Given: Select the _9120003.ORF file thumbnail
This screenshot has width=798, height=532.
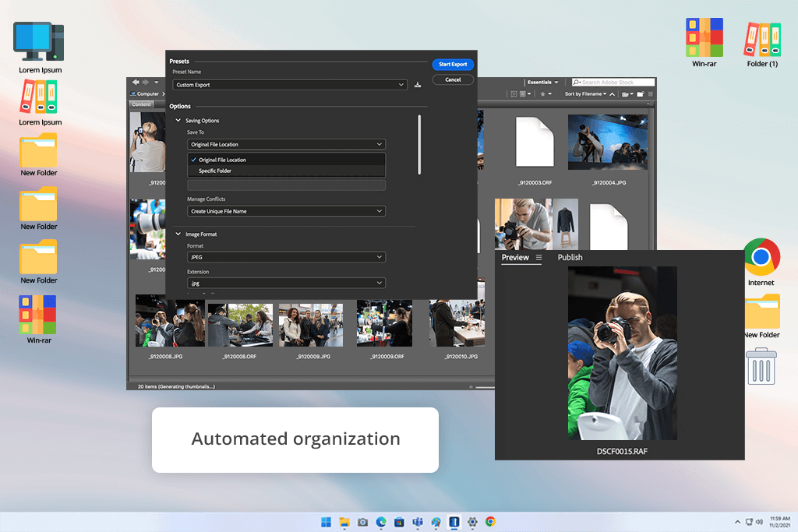Looking at the screenshot, I should coord(535,142).
